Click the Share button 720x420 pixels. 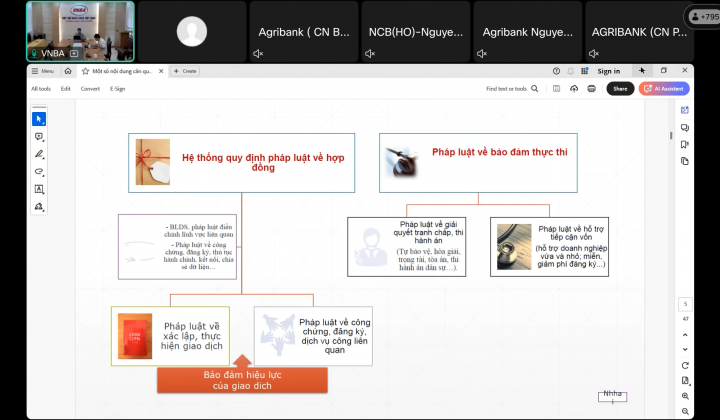[x=620, y=88]
